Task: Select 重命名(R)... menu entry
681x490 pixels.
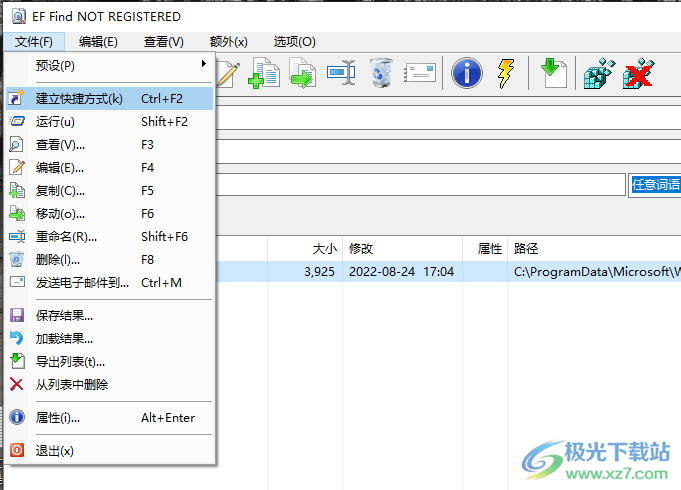Action: [110, 236]
